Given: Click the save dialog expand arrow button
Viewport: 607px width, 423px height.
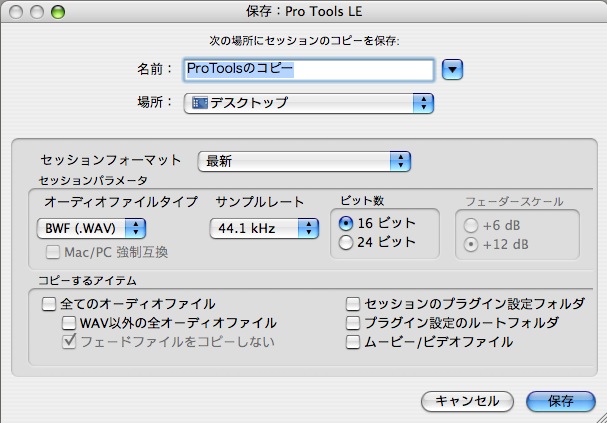Looking at the screenshot, I should coord(453,69).
